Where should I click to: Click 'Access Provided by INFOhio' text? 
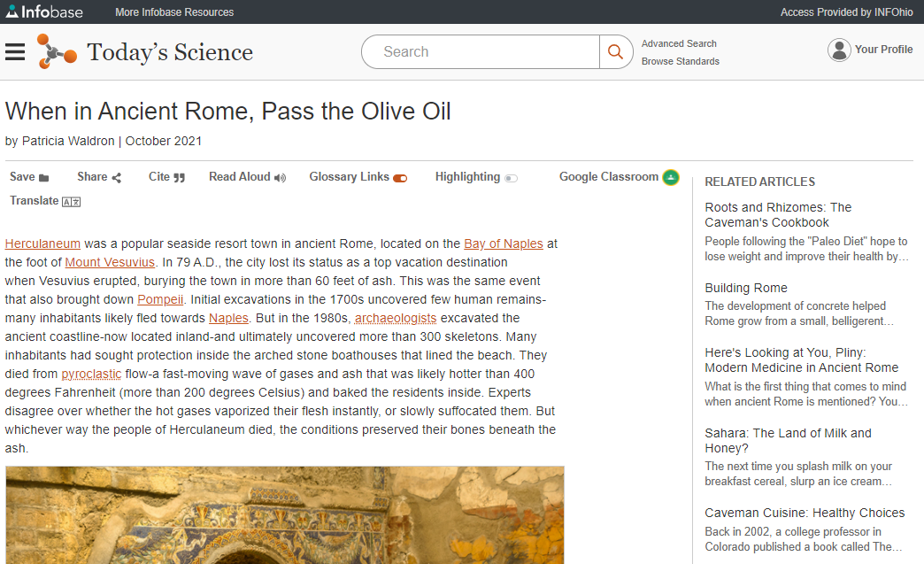coord(847,12)
